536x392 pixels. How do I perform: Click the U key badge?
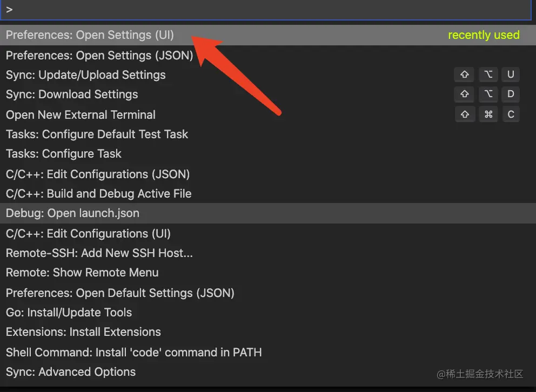(511, 75)
